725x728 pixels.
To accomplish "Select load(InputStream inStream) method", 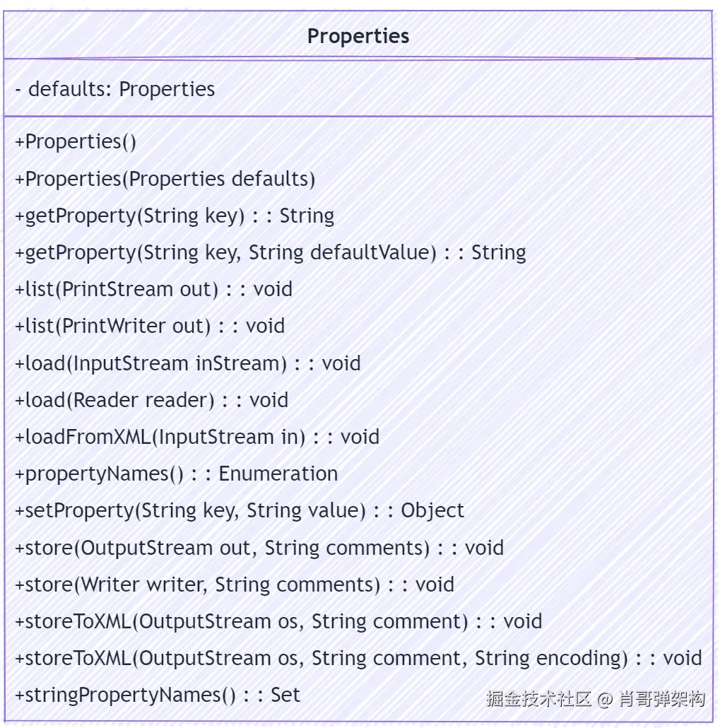I will [188, 363].
